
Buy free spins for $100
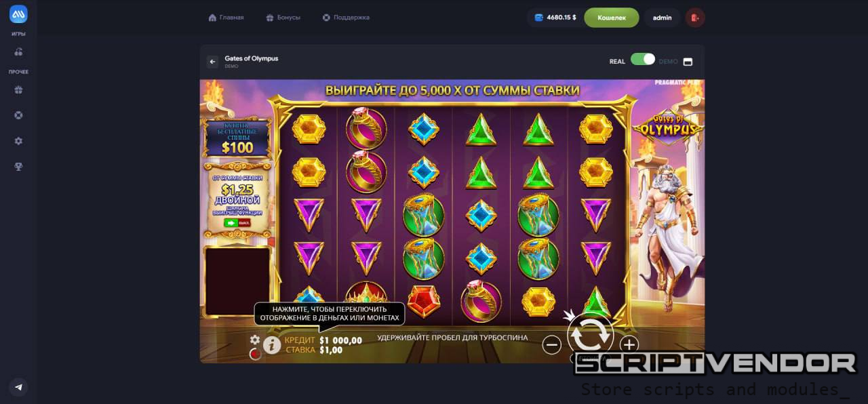tap(237, 138)
